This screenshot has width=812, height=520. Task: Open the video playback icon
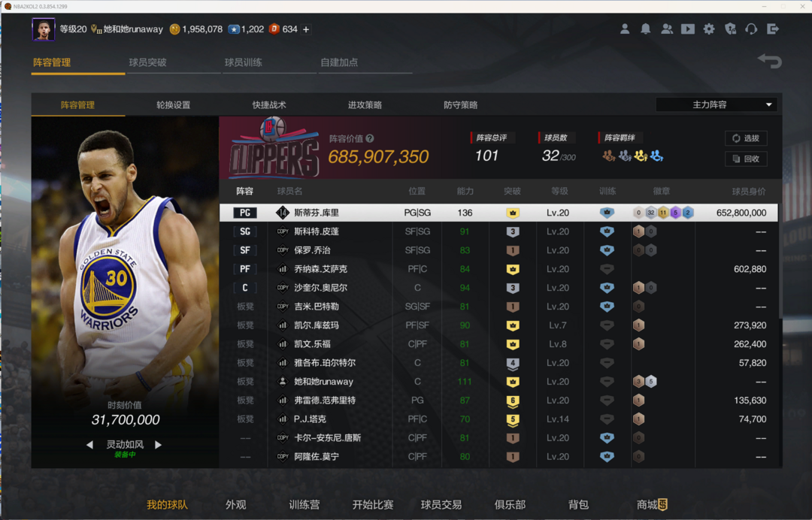(x=688, y=29)
